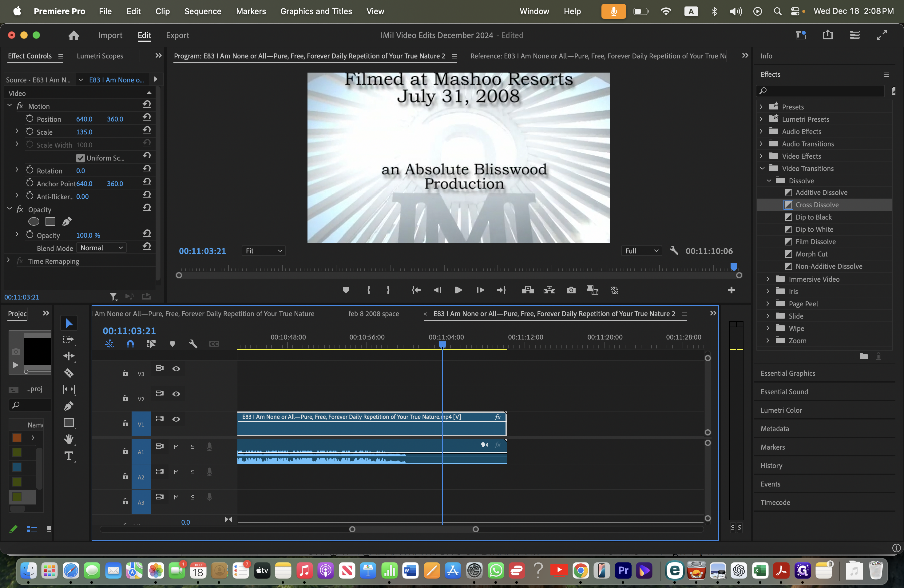This screenshot has height=588, width=904.
Task: Toggle Scale animation stopwatch
Action: (x=30, y=131)
